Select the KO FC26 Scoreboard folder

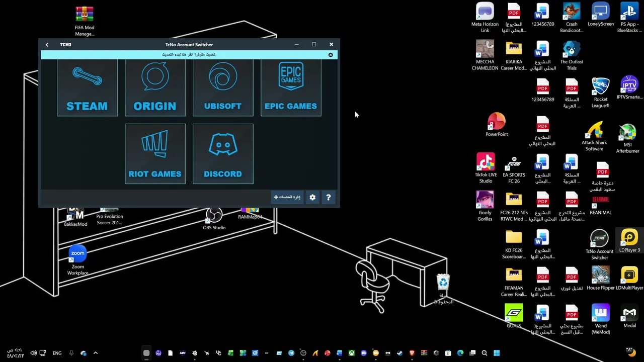tap(514, 244)
